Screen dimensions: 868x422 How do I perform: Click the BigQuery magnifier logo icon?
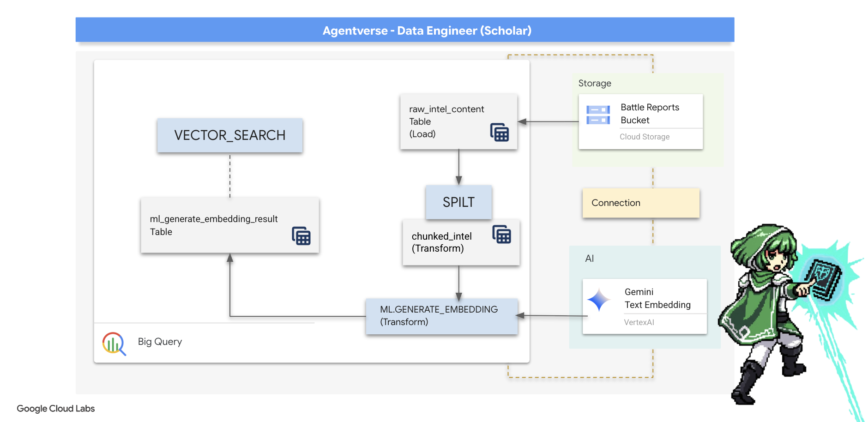coord(114,344)
